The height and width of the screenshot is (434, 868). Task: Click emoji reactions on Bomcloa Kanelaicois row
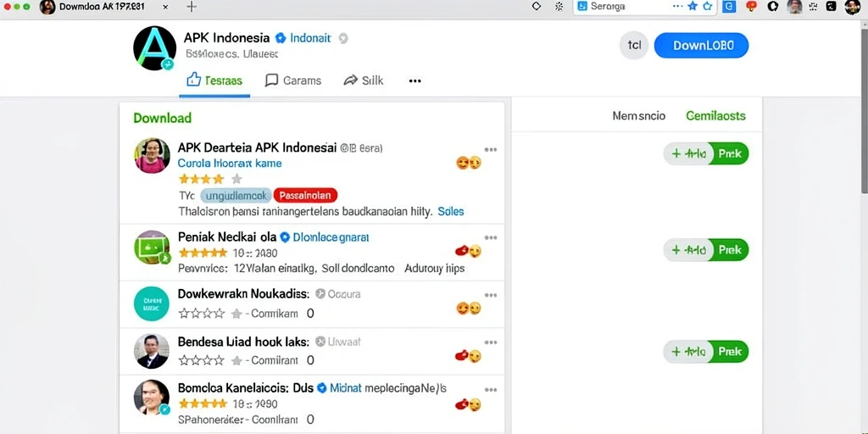(x=468, y=404)
